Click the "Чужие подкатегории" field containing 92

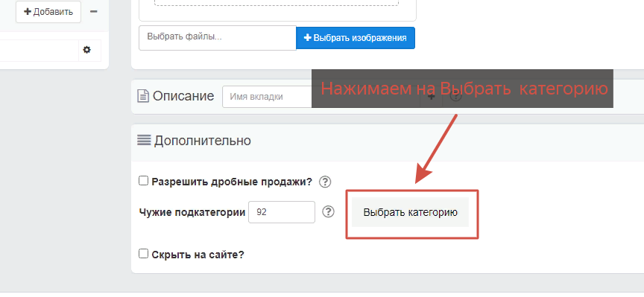click(x=282, y=212)
